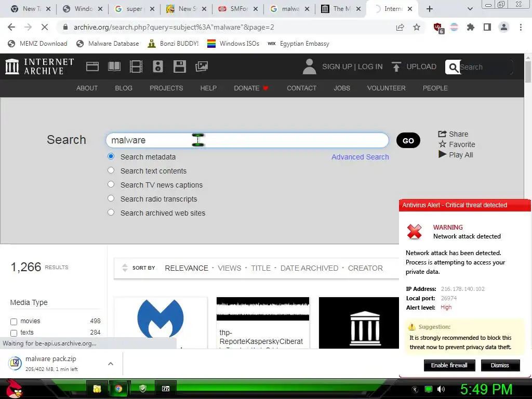532x399 pixels.
Task: Switch to the malwa Google tab
Action: (289, 9)
